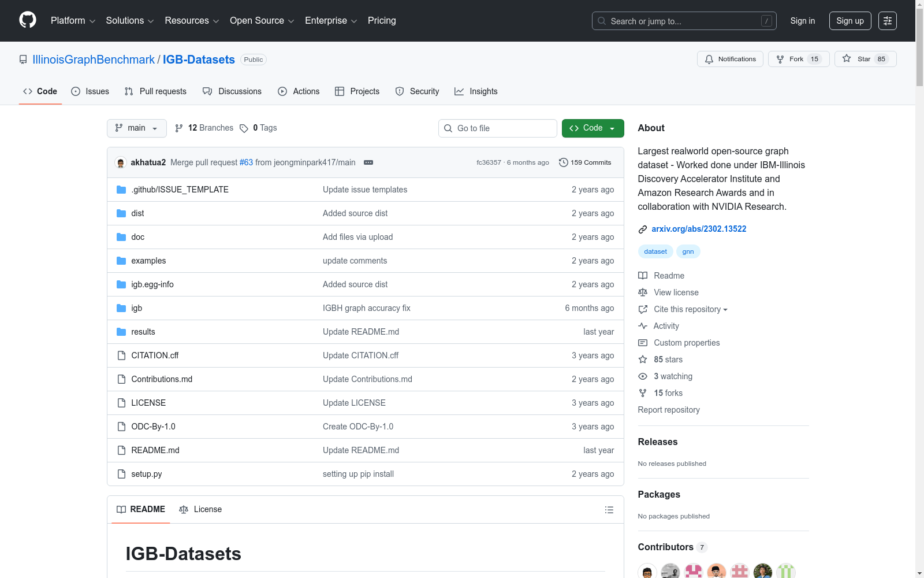Expand the Solutions menu
924x578 pixels.
(130, 21)
